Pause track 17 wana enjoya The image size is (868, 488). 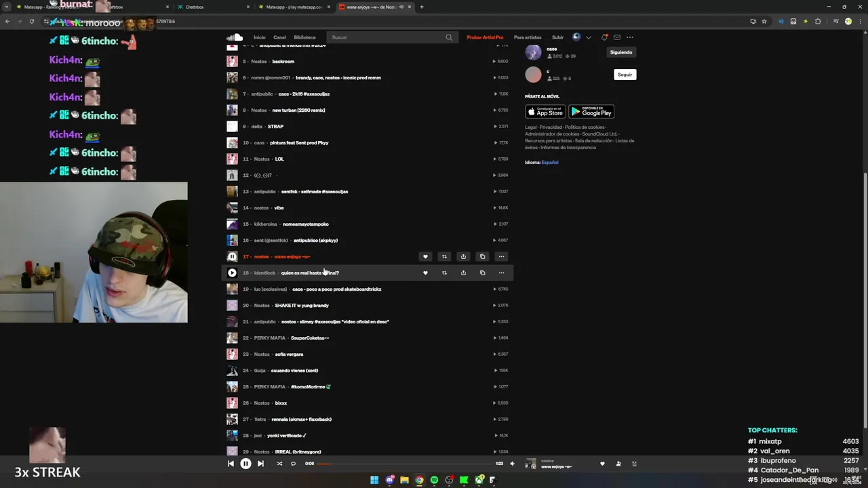(232, 256)
